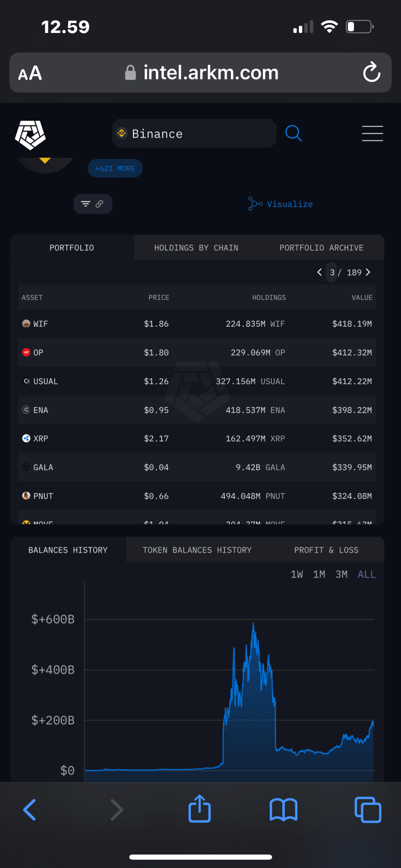Open the AA reader text menu
Viewport: 401px width, 868px height.
coord(30,73)
